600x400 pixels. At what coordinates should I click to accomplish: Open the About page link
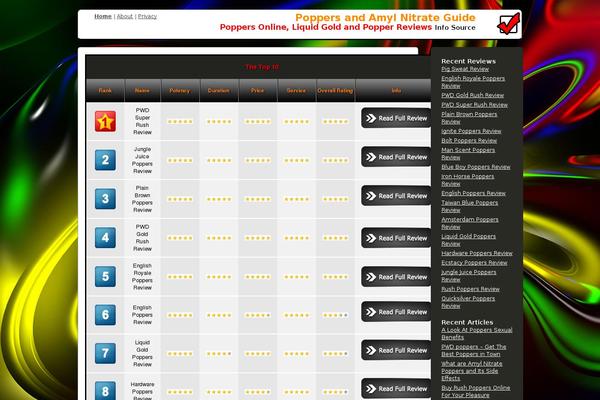tap(125, 16)
